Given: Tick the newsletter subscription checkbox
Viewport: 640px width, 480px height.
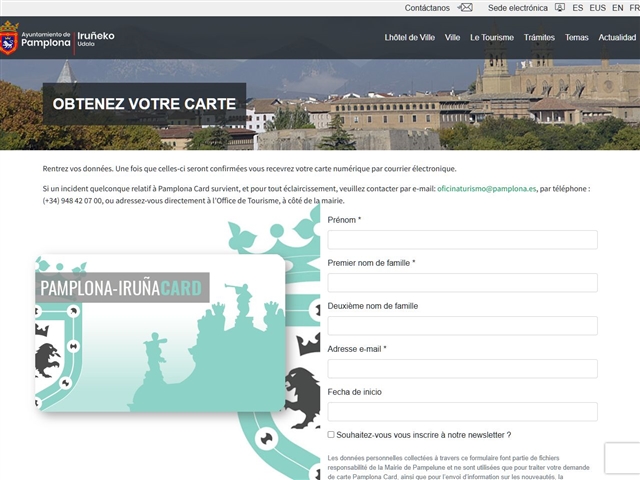Looking at the screenshot, I should point(331,435).
